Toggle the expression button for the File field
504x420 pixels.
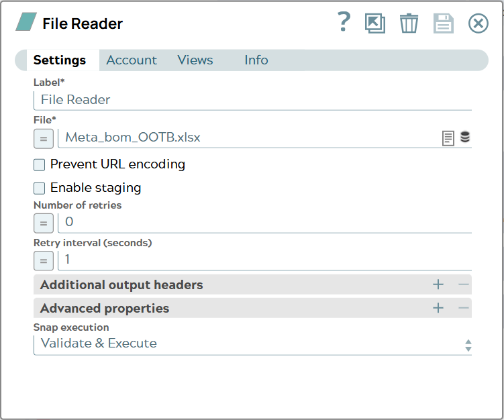(x=44, y=139)
